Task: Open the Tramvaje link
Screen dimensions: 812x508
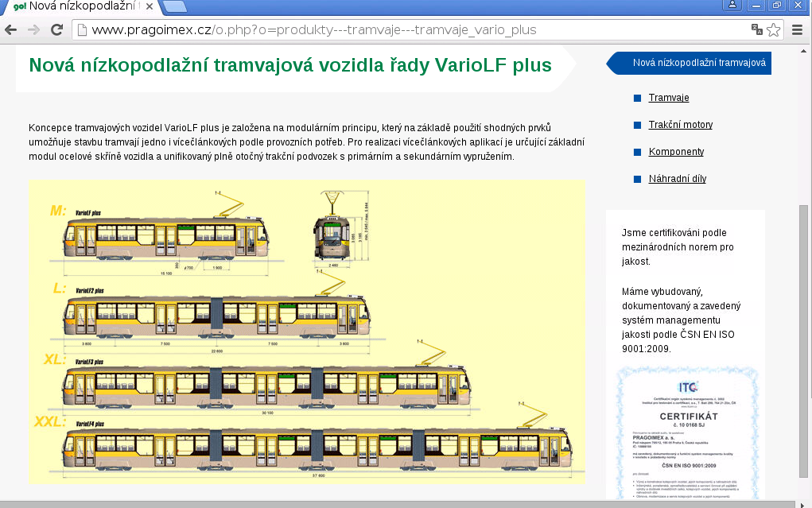Action: pyautogui.click(x=669, y=98)
